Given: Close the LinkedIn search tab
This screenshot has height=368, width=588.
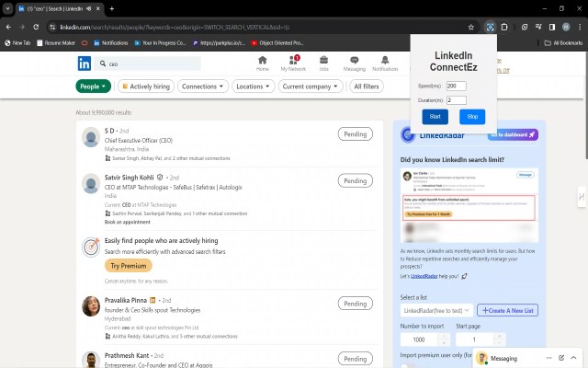Looking at the screenshot, I should click(x=98, y=8).
